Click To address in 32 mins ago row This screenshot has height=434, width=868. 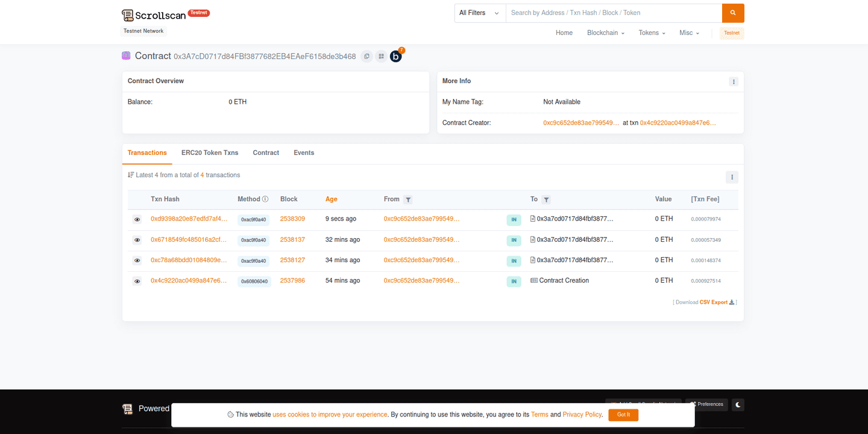pos(575,239)
